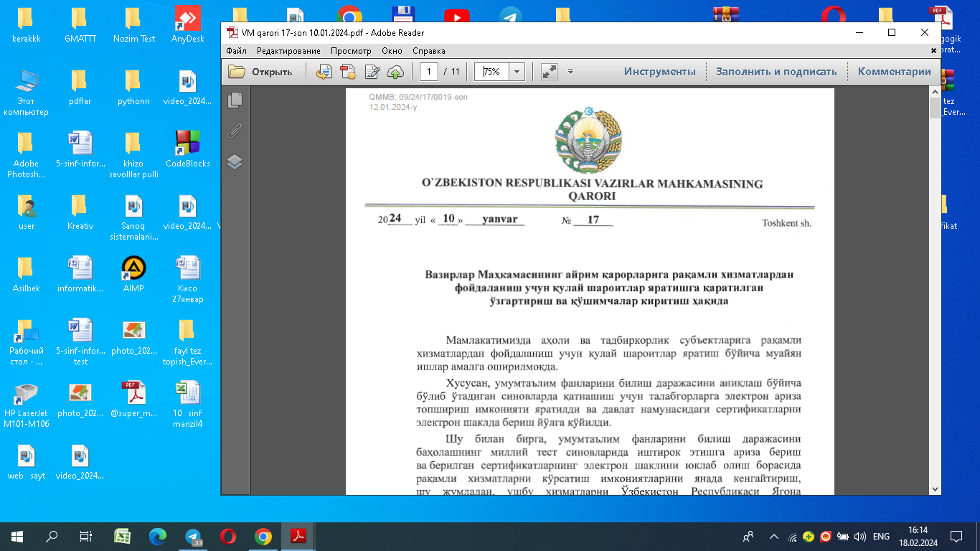Click the create PDF toolbar icon
The height and width of the screenshot is (551, 980).
(x=348, y=72)
